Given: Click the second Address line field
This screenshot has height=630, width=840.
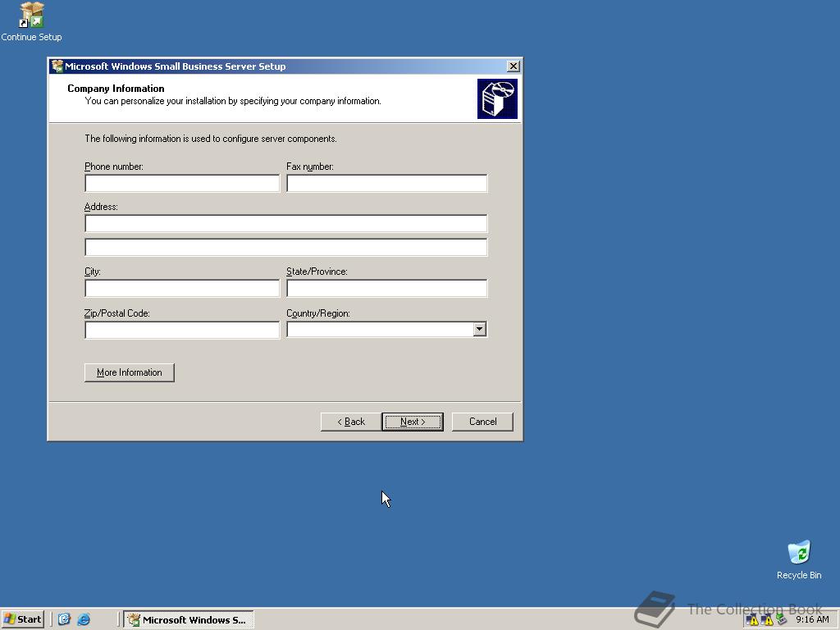Looking at the screenshot, I should pyautogui.click(x=286, y=248).
